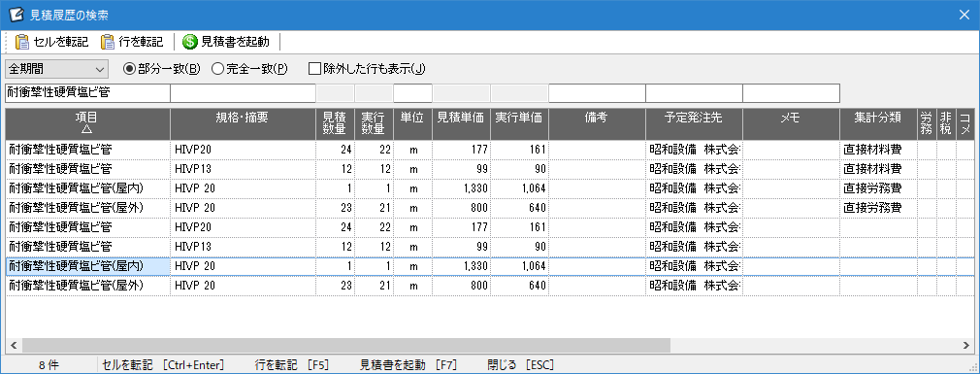
Task: Click the メモ column header
Action: (791, 123)
